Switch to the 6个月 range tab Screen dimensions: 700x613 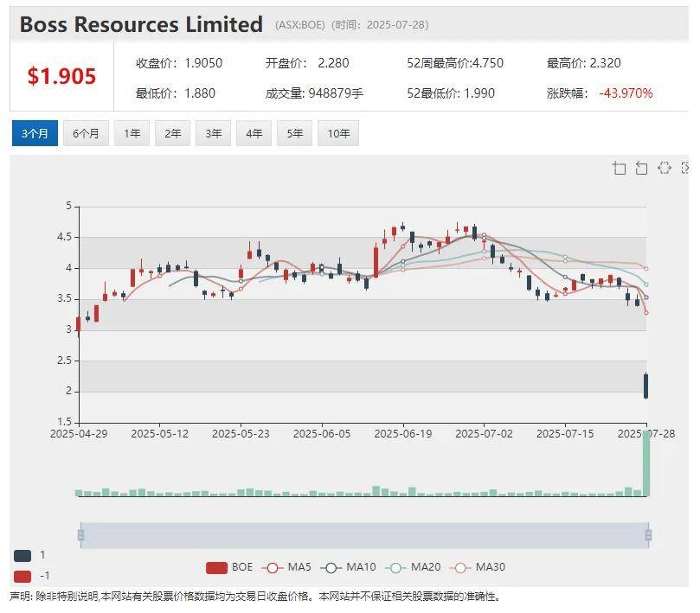(86, 133)
